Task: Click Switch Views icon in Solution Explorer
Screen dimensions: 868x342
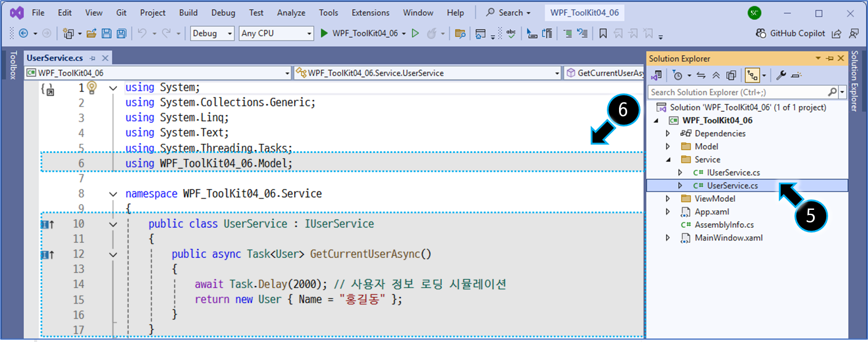Action: click(657, 75)
